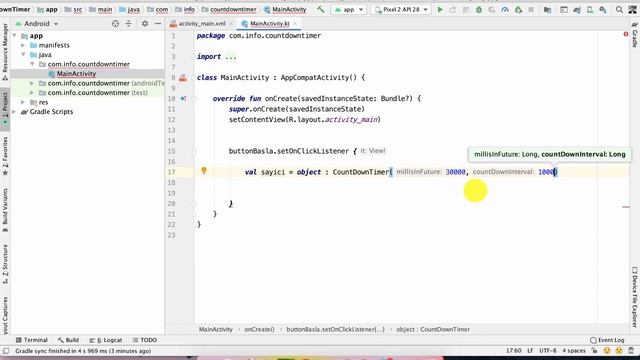Screen dimensions: 640x360
Task: Open Project panel settings gear
Action: point(145,24)
